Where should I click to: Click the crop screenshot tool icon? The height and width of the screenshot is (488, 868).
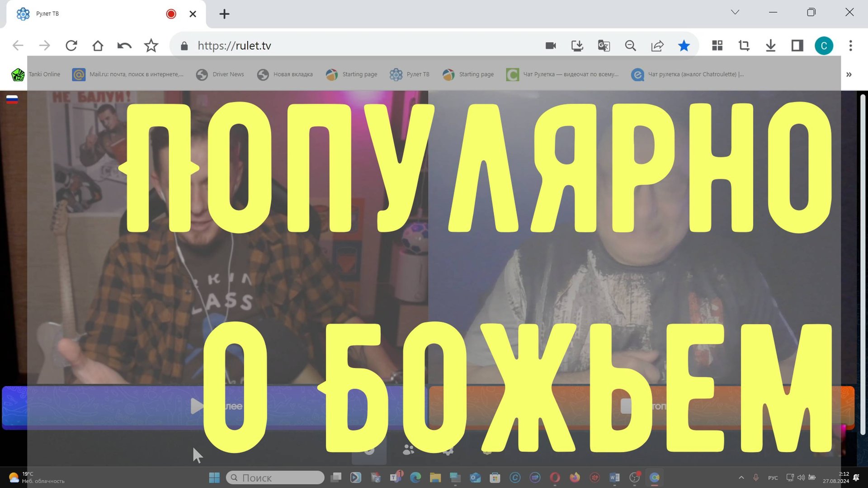(744, 46)
